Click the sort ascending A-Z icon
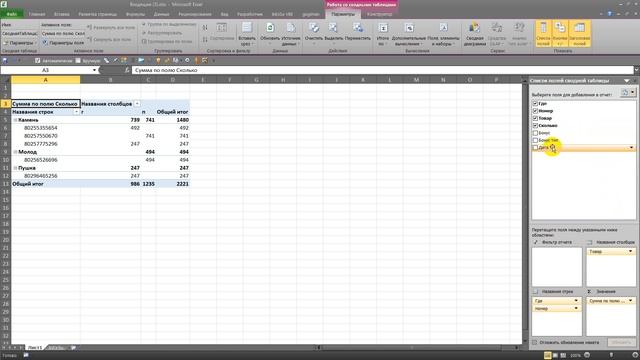The height and width of the screenshot is (360, 640). click(x=205, y=27)
